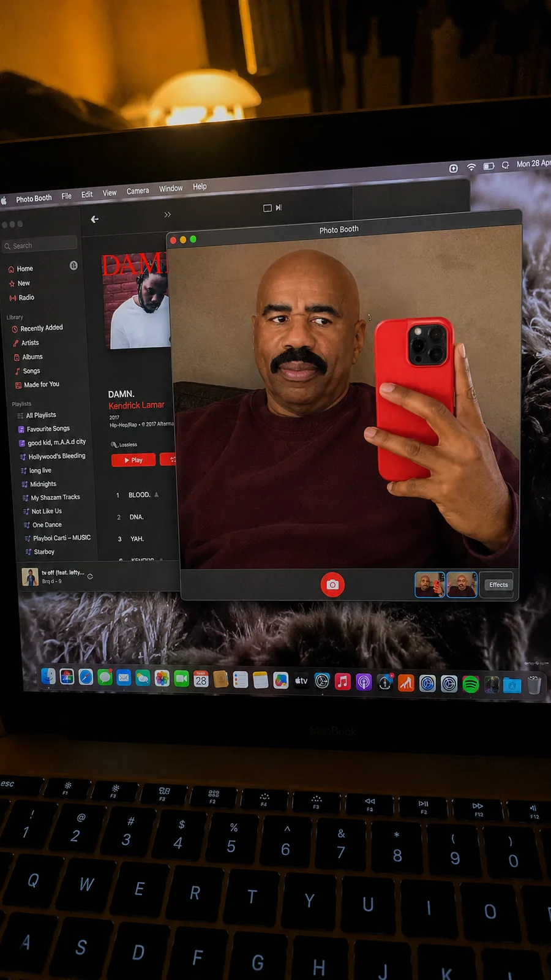Open Launchpad from the Dock
Screen dimensions: 551x980
(67, 677)
